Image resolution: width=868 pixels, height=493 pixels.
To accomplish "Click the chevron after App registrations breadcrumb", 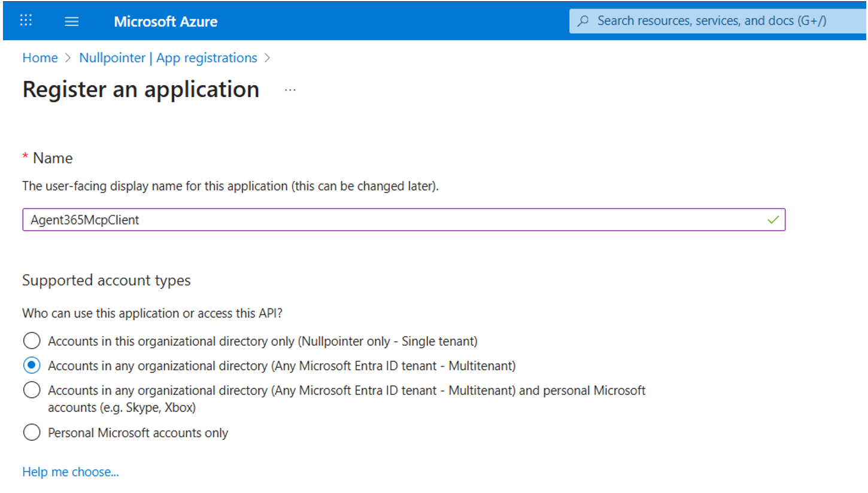I will 267,58.
